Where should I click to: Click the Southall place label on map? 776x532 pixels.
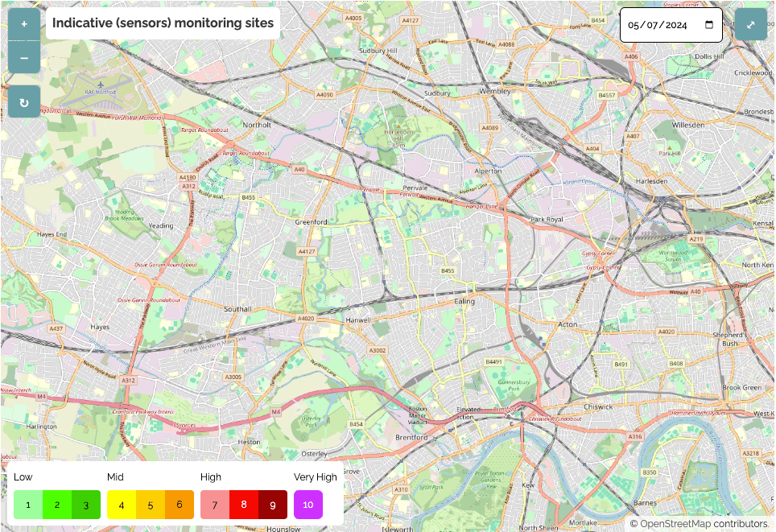click(237, 309)
